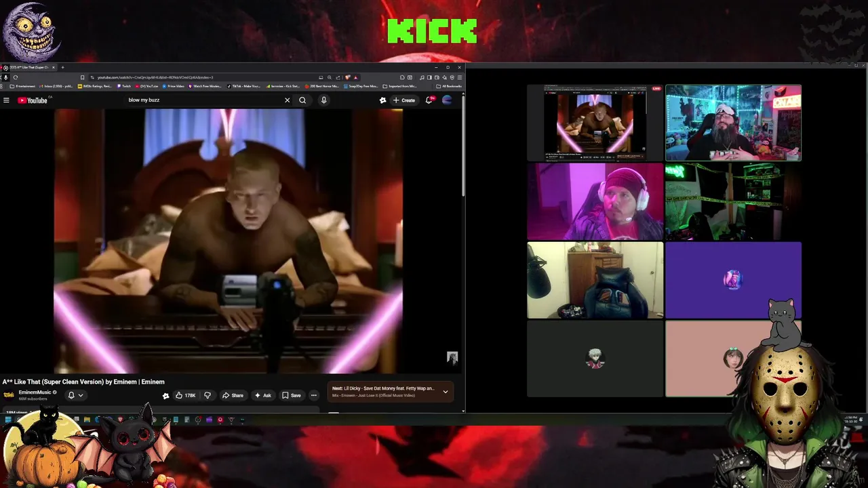
Task: Share this page icon in address bar
Action: click(x=338, y=77)
